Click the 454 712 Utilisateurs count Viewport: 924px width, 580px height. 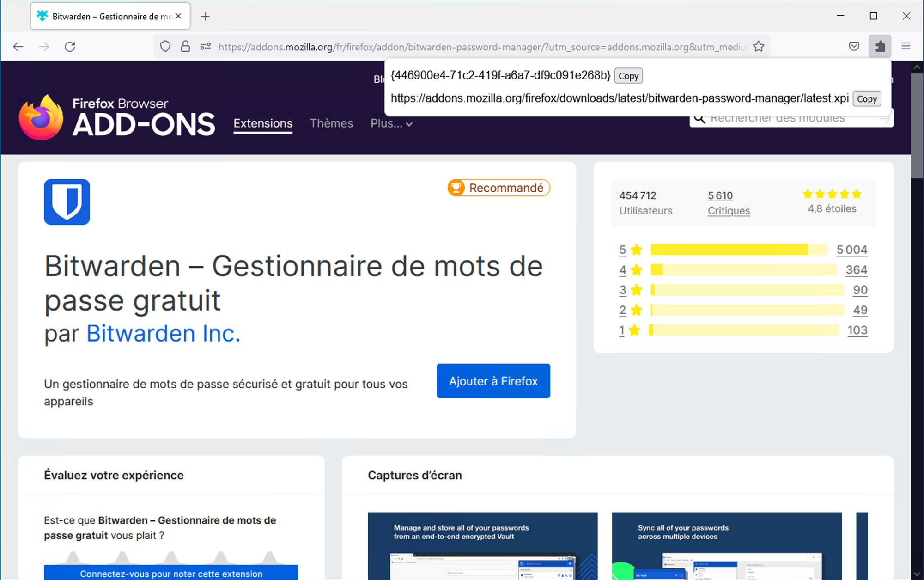click(x=645, y=203)
